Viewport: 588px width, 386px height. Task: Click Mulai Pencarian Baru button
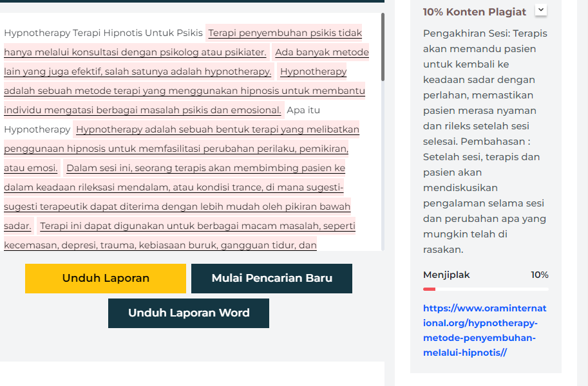coord(272,279)
